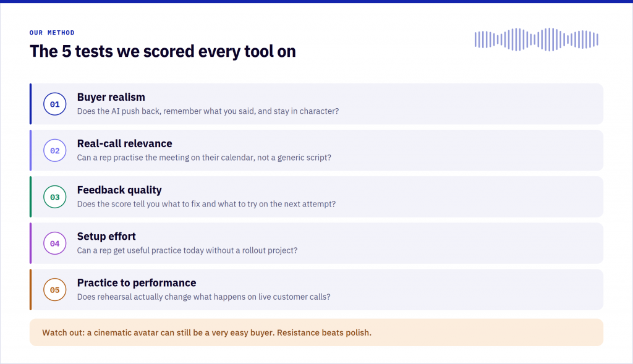Click the live customer calls description
This screenshot has width=633, height=364.
pos(204,297)
